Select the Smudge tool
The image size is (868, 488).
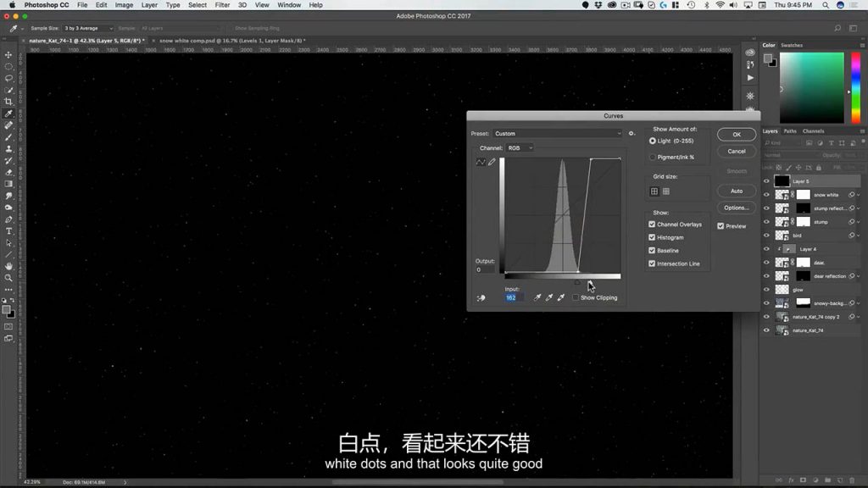[x=8, y=196]
